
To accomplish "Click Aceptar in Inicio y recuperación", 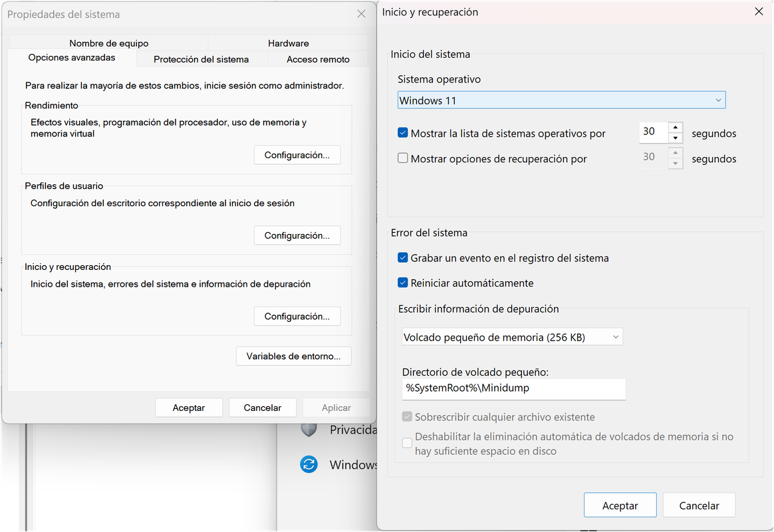I will point(620,505).
